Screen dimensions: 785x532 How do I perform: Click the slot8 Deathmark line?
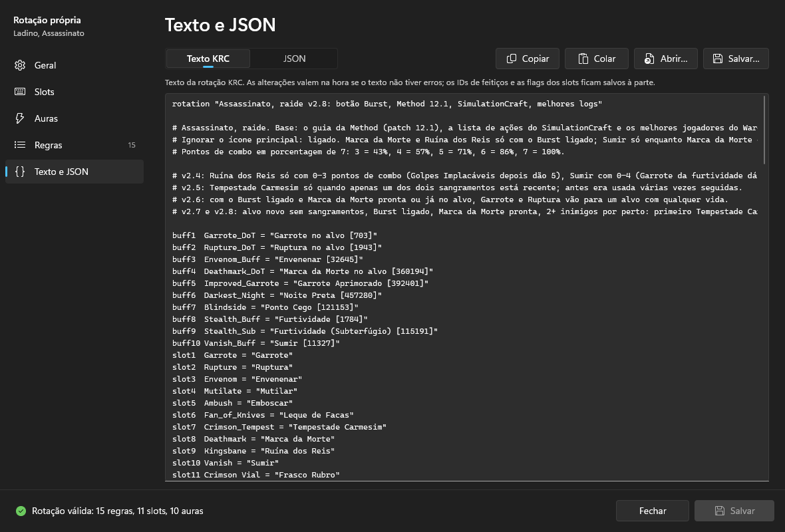(253, 439)
